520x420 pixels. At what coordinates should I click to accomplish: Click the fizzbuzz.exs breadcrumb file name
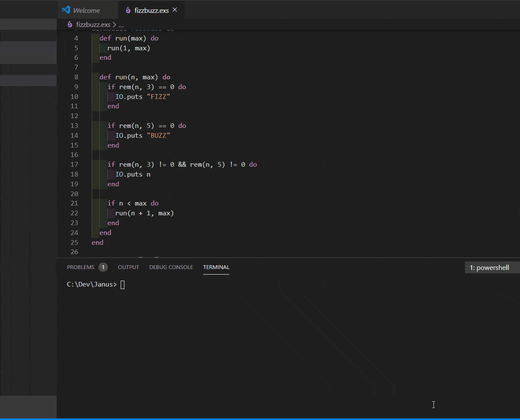pyautogui.click(x=93, y=25)
